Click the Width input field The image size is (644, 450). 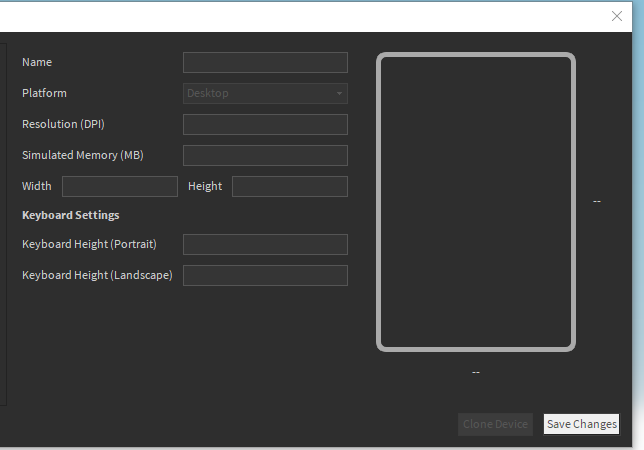[120, 186]
